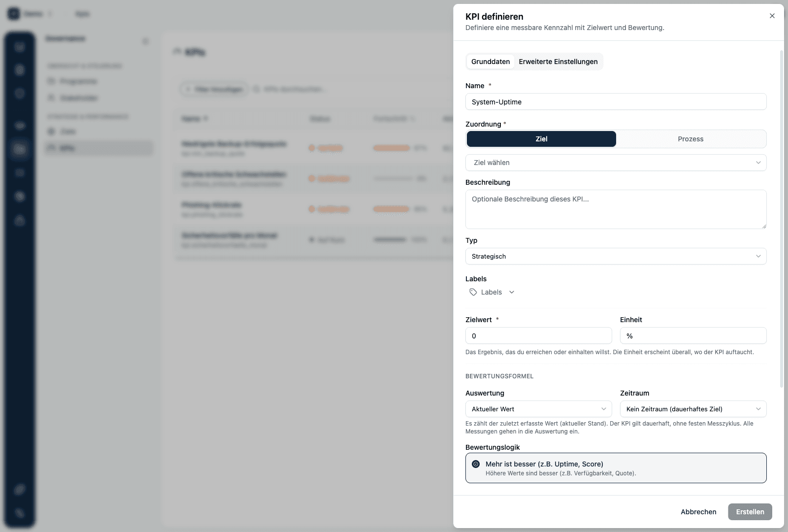This screenshot has height=532, width=788.
Task: Select the Mehr ist besser option
Action: pos(616,468)
